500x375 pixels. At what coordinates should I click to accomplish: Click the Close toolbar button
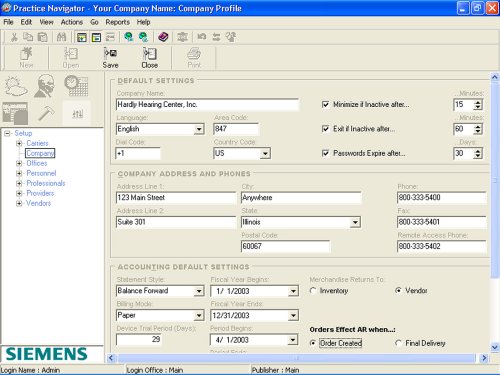[149, 58]
